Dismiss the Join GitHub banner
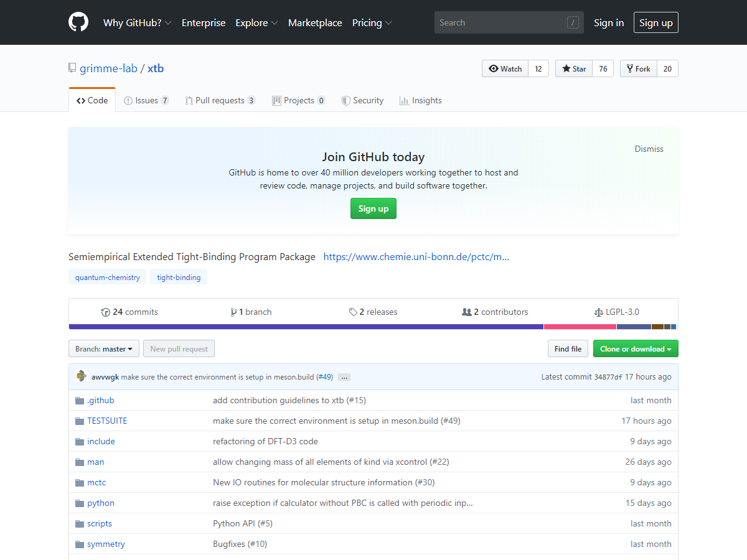The height and width of the screenshot is (560, 747). pos(649,149)
